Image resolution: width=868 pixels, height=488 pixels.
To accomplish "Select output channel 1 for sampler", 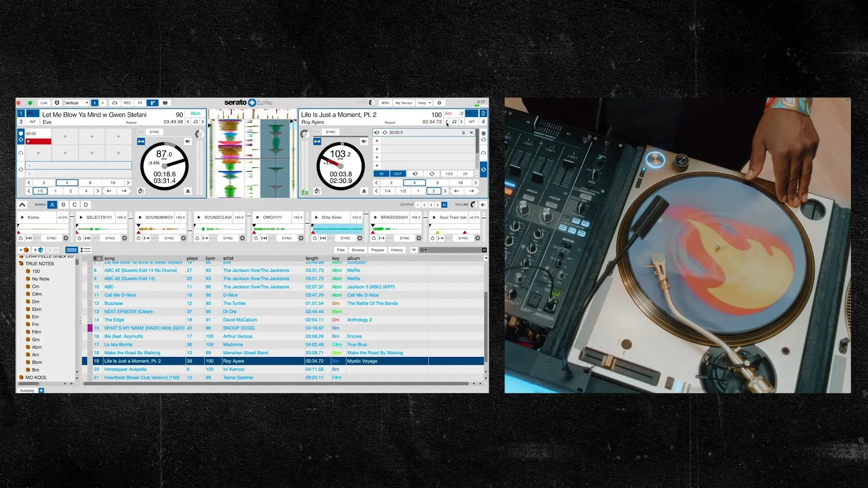I will [x=418, y=205].
